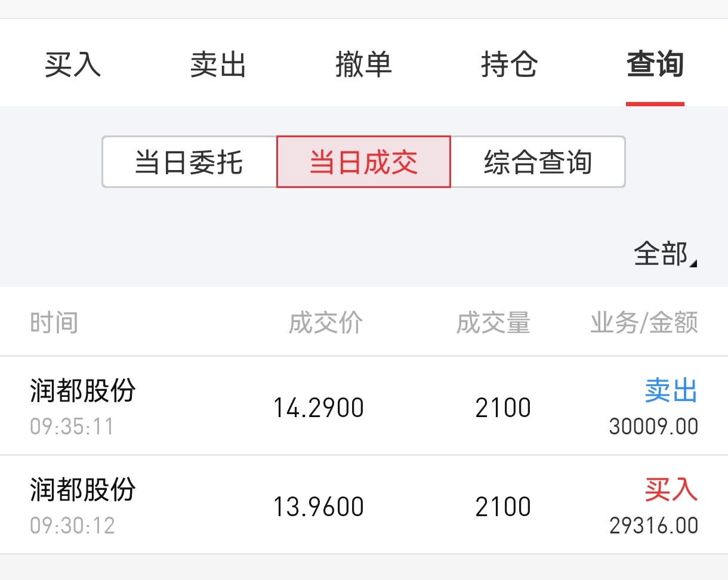Expand the 全部 filter dropdown
This screenshot has height=580, width=728.
661,254
